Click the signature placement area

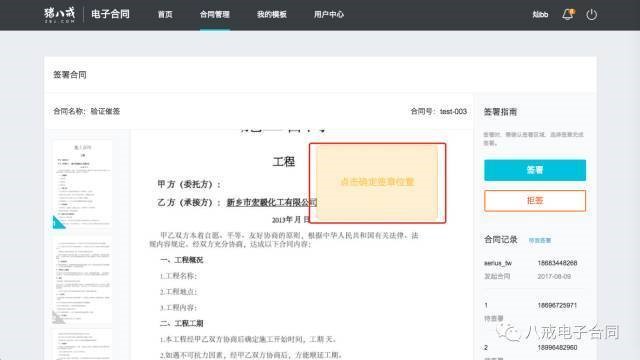click(x=377, y=183)
